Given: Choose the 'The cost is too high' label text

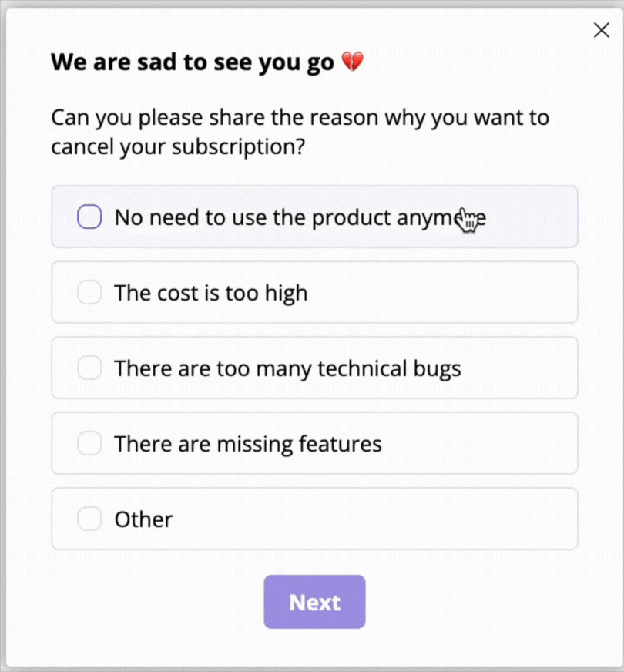Looking at the screenshot, I should 211,293.
